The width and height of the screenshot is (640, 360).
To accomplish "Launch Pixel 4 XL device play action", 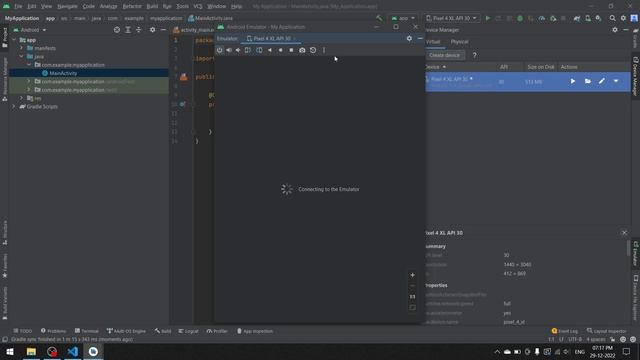I will [573, 81].
